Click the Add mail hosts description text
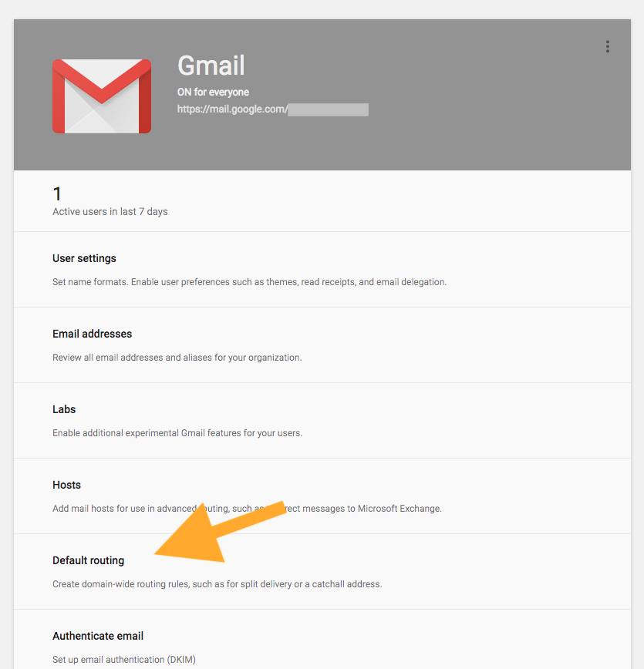The width and height of the screenshot is (644, 669). [x=247, y=509]
